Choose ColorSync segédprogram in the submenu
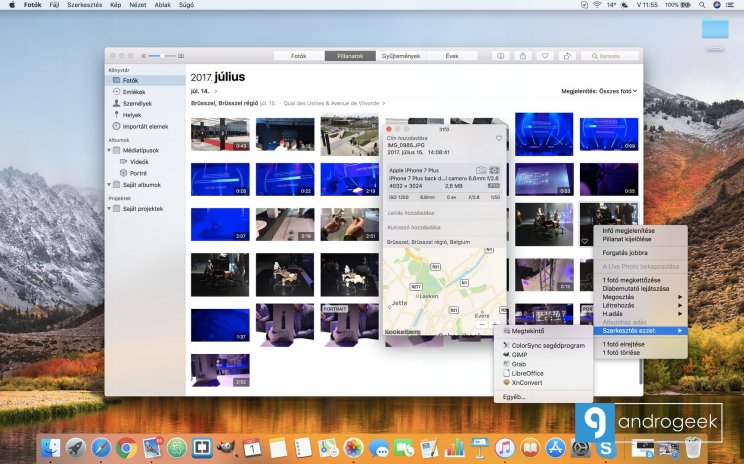This screenshot has width=744, height=464. coord(548,345)
